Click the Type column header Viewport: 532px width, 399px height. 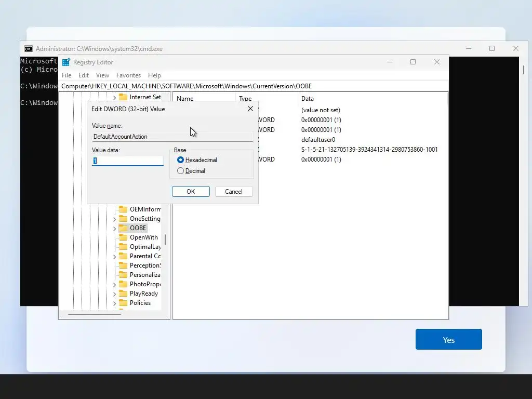pyautogui.click(x=245, y=99)
